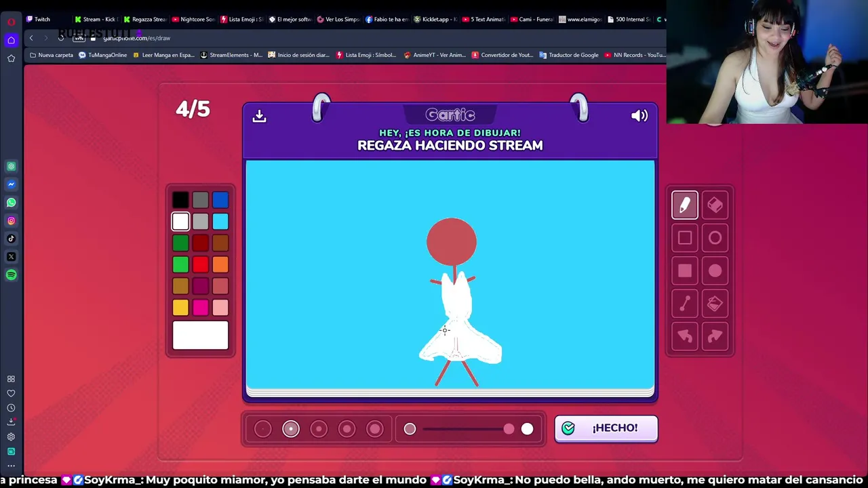The width and height of the screenshot is (868, 488).
Task: Pick the dark gray color swatch
Action: coord(200,200)
